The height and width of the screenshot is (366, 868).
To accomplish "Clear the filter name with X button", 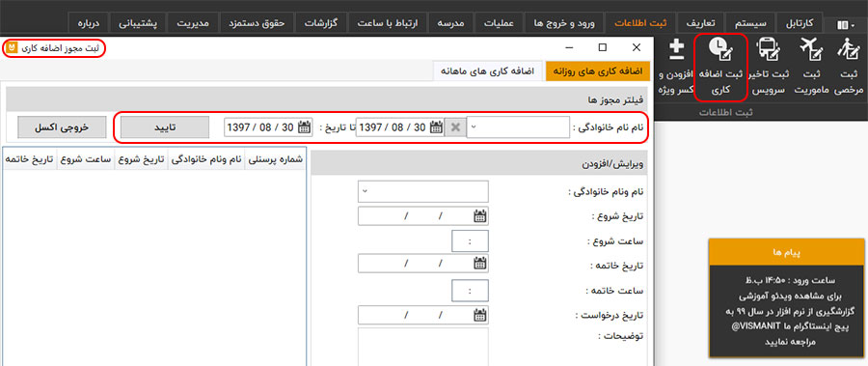I will [455, 127].
